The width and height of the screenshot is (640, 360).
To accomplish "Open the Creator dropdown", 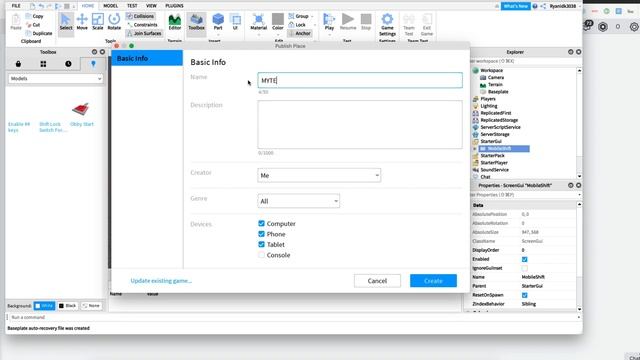I will coord(319,175).
